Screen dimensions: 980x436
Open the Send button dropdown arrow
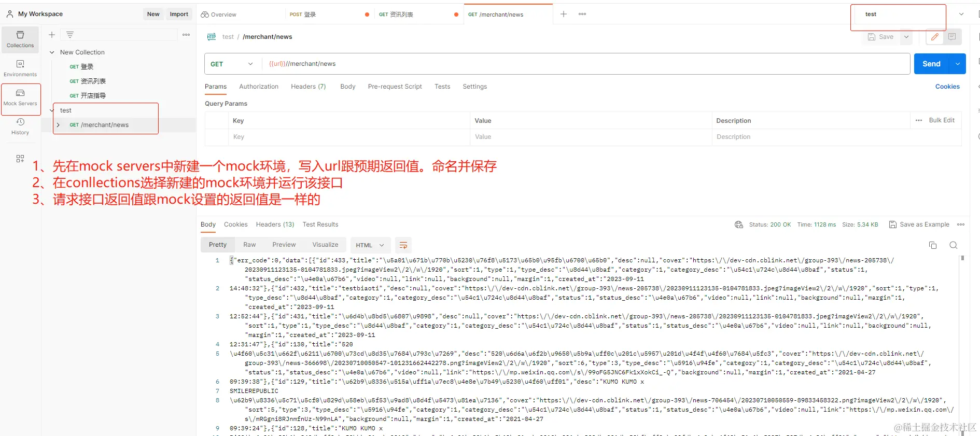click(957, 64)
